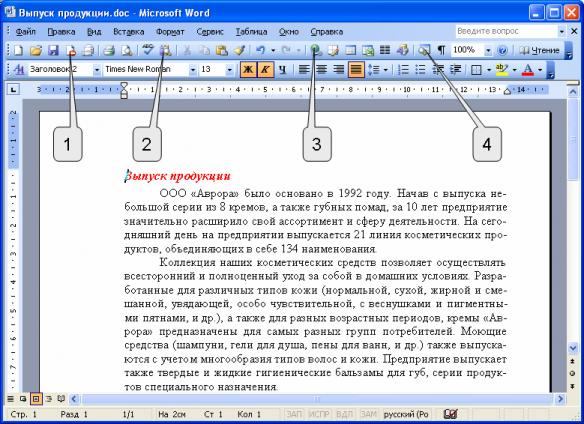Click the Print Layout view button

tap(36, 399)
